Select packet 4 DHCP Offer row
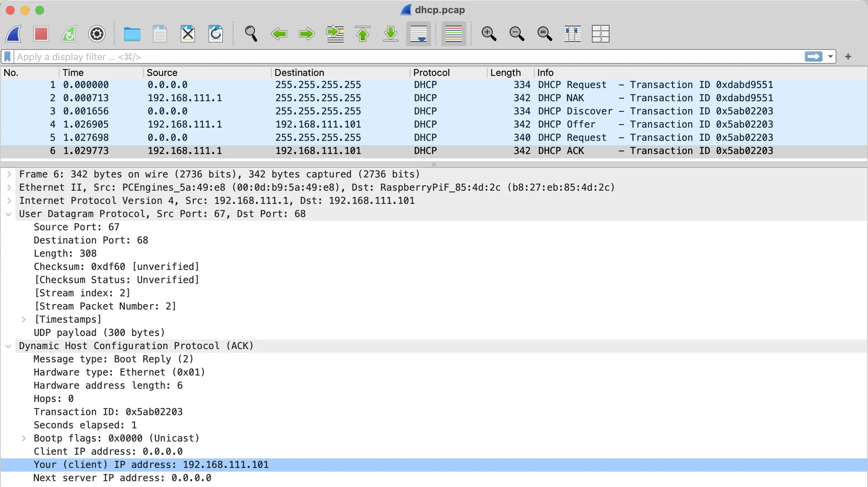 (434, 124)
